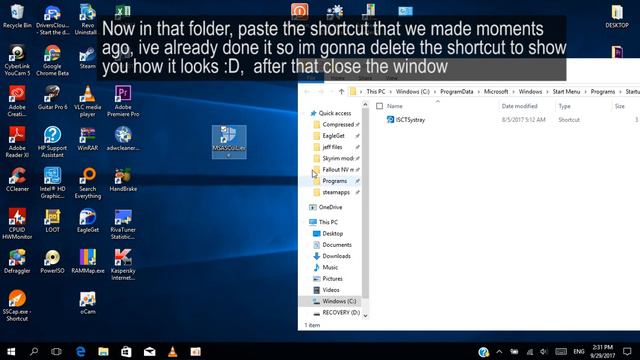This screenshot has height=360, width=640.
Task: Open the Steam desktop shortcut
Action: click(87, 57)
